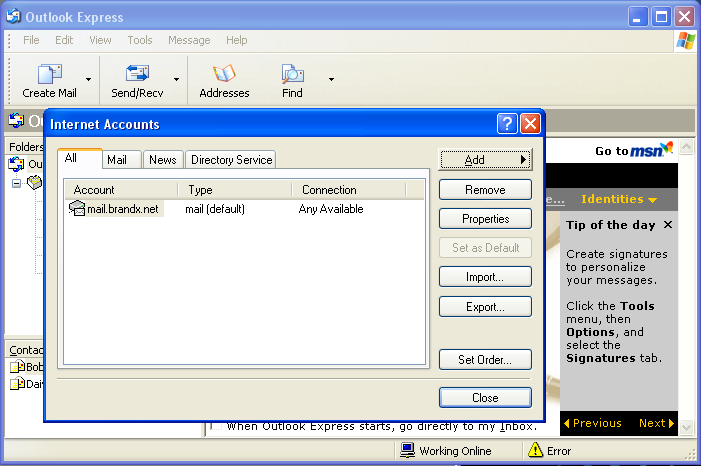
Task: Open the Message menu
Action: click(189, 40)
